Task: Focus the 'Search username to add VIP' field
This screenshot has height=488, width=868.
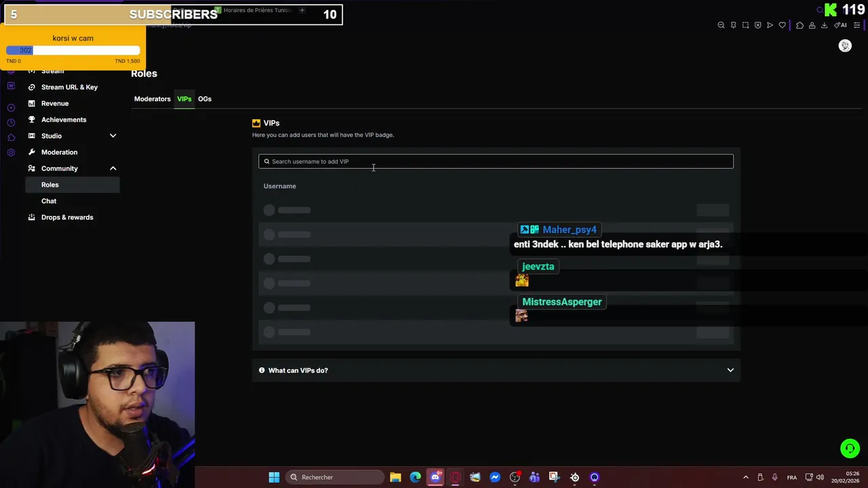Action: tap(496, 161)
